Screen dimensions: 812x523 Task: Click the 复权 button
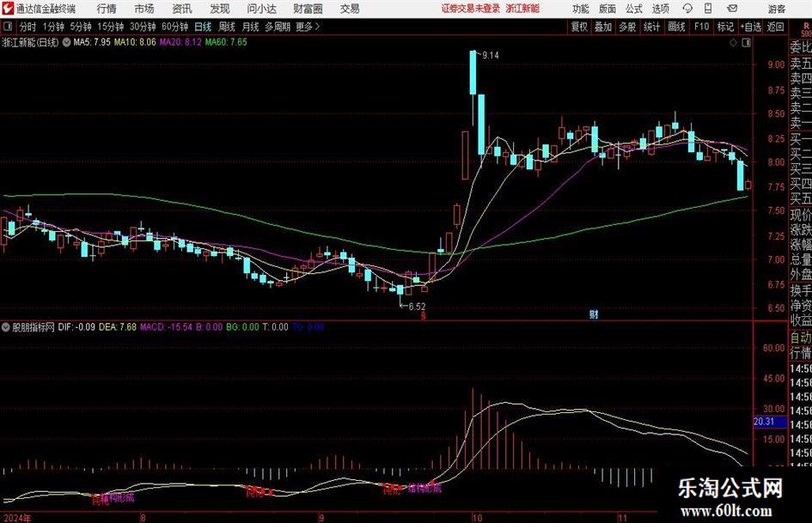pyautogui.click(x=579, y=27)
